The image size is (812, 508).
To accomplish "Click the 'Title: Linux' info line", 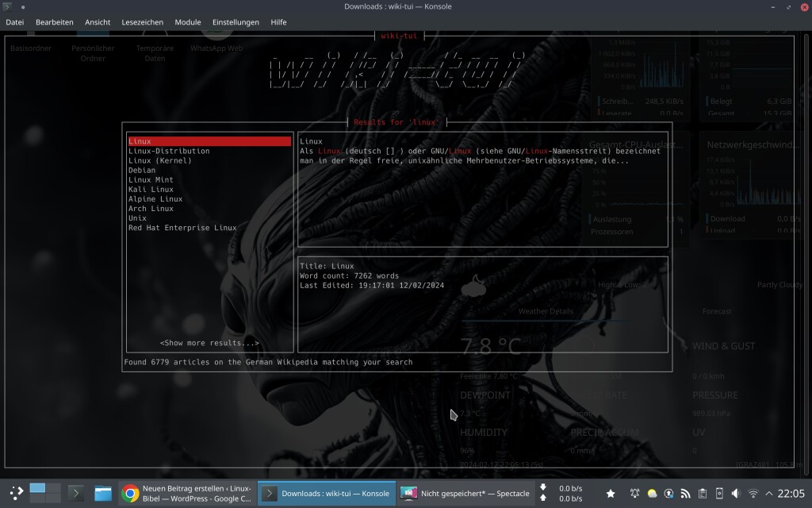I will pos(327,266).
